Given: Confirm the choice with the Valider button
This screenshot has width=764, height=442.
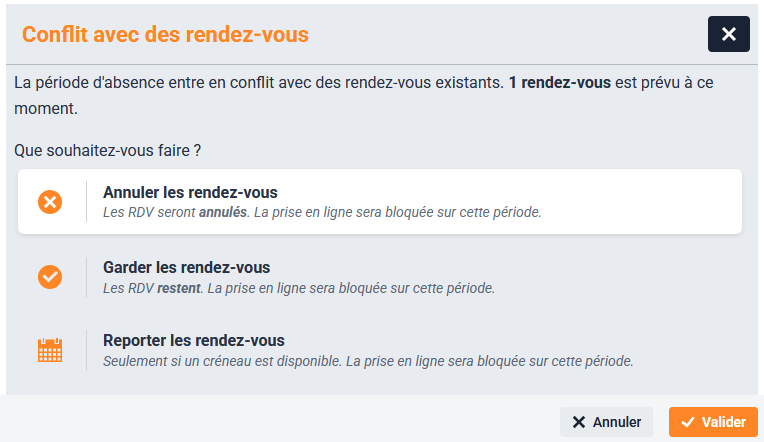Looking at the screenshot, I should point(713,422).
